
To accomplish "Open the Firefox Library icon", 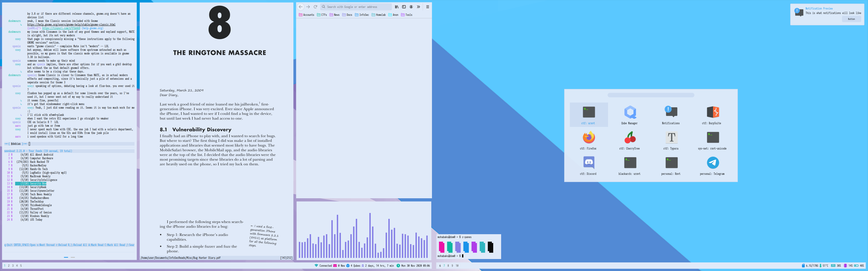I will pos(397,7).
